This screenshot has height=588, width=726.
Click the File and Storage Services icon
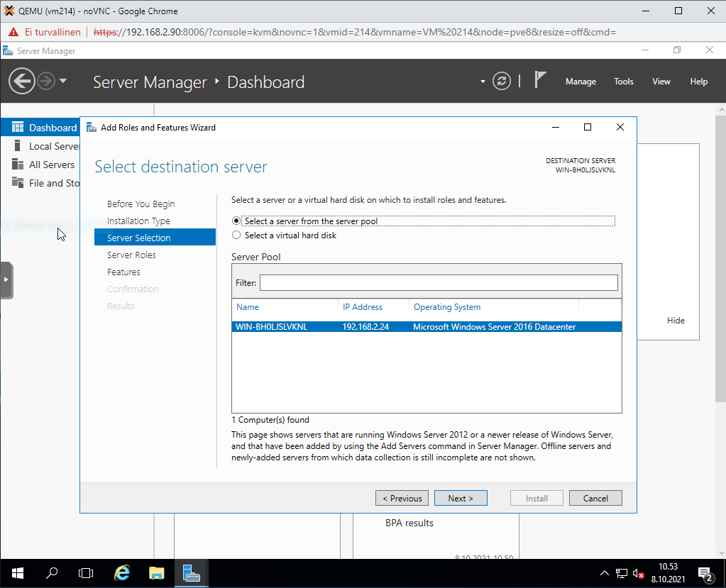[x=18, y=183]
